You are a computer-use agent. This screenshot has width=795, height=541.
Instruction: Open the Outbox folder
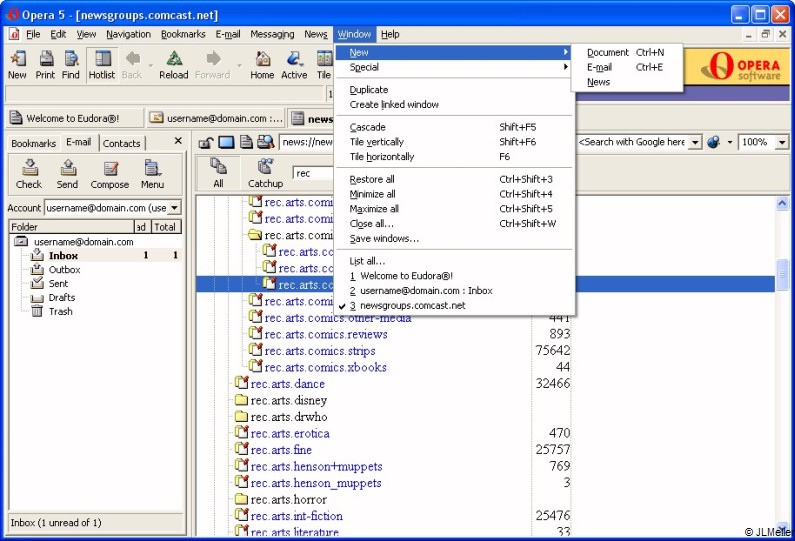click(64, 270)
